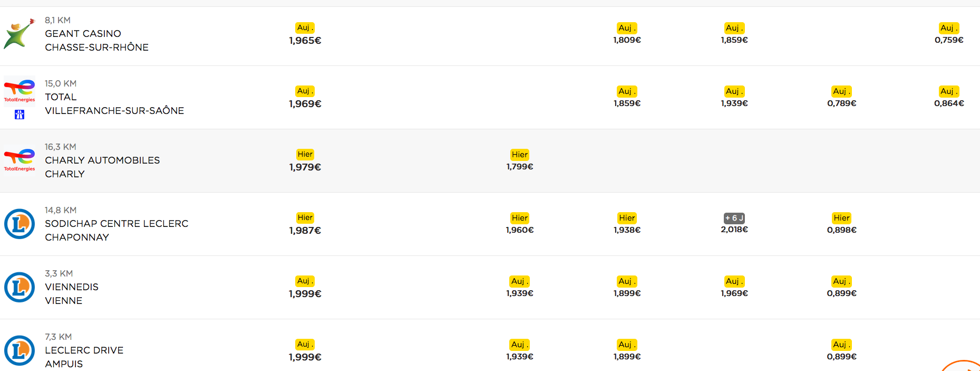Click the Geant Casino star logo
This screenshot has width=980, height=371.
click(20, 34)
